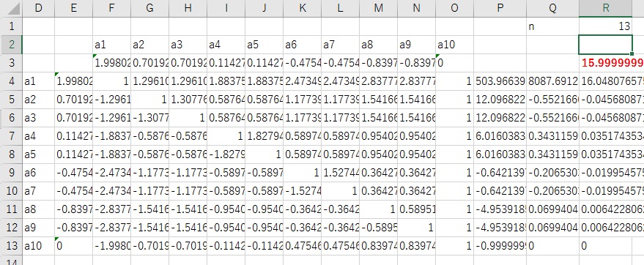This screenshot has width=644, height=265.
Task: Select row header 3
Action: [11, 63]
